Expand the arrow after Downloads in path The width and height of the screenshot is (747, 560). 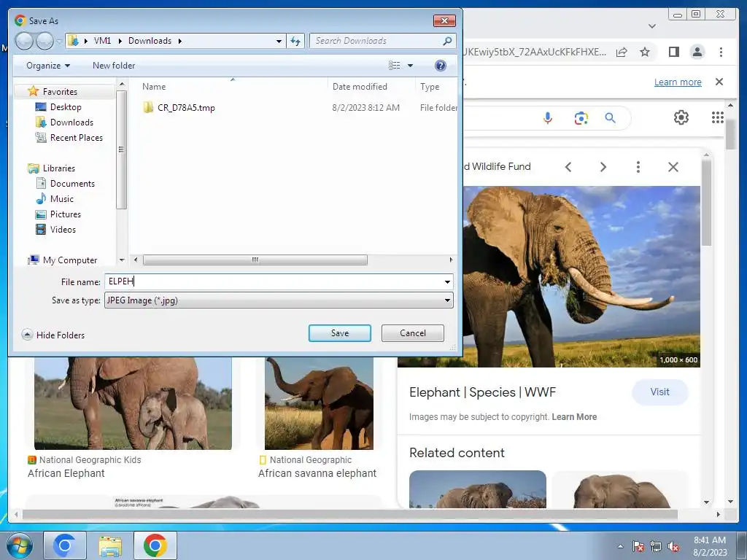[x=180, y=41]
